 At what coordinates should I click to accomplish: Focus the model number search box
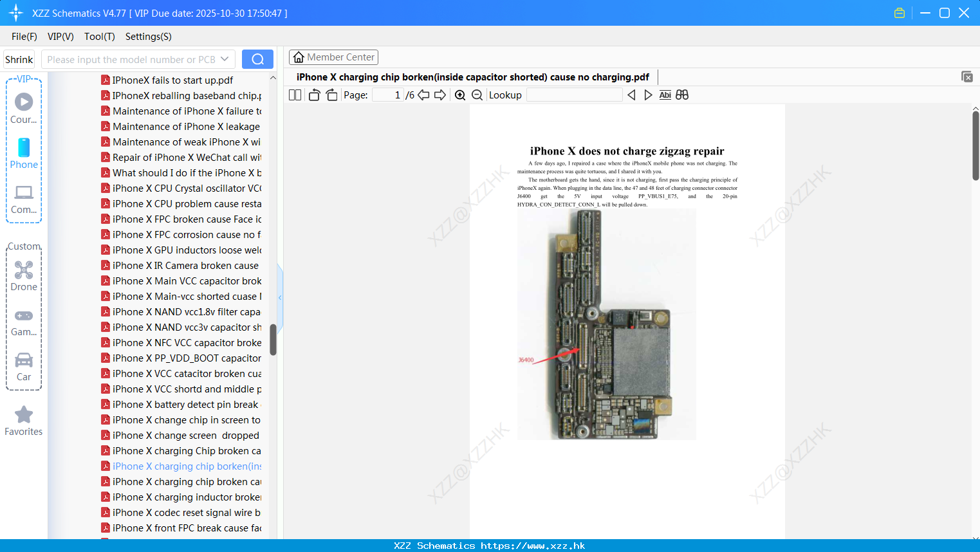pos(132,59)
